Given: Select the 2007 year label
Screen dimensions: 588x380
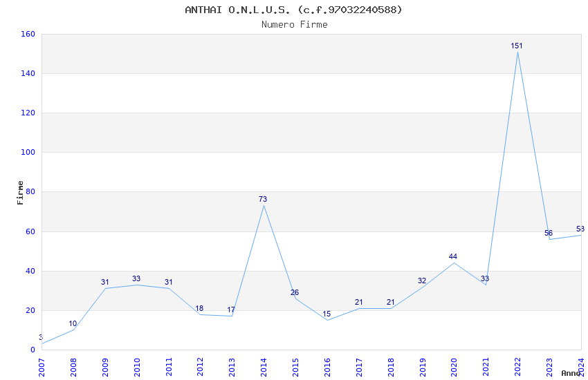Looking at the screenshot, I should 42,368.
